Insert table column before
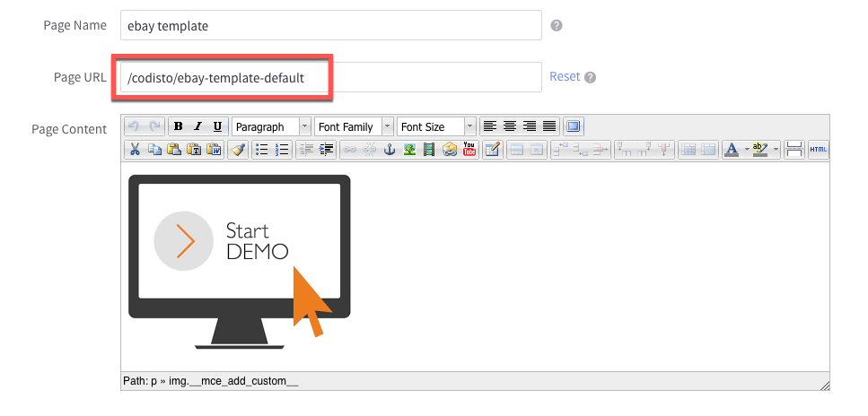This screenshot has height=416, width=868. click(x=625, y=150)
